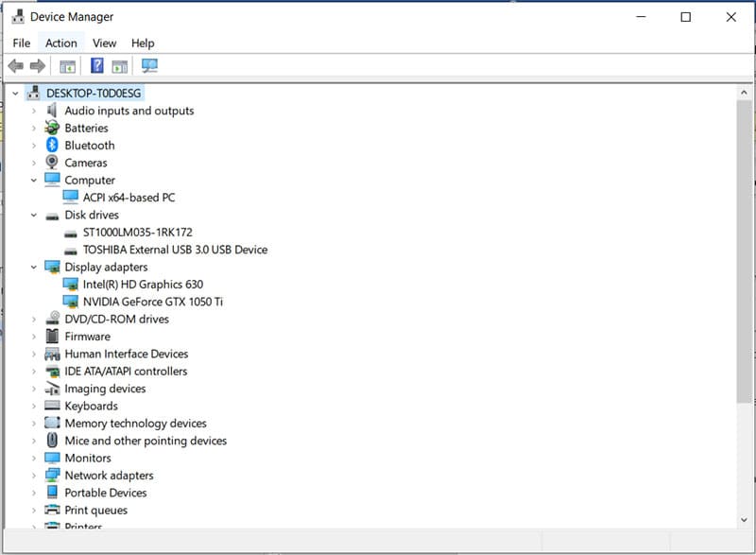
Task: Click the Show/Hide Console Tree toolbar icon
Action: 66,65
